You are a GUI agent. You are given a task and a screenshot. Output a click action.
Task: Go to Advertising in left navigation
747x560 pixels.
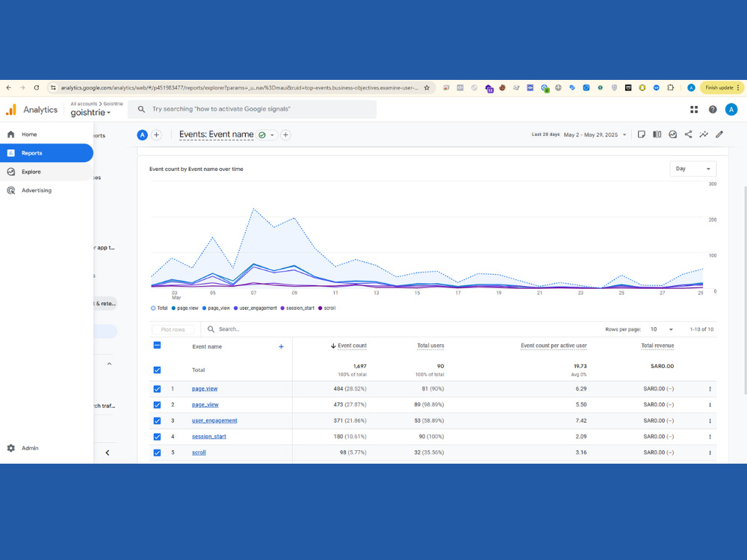[46, 190]
